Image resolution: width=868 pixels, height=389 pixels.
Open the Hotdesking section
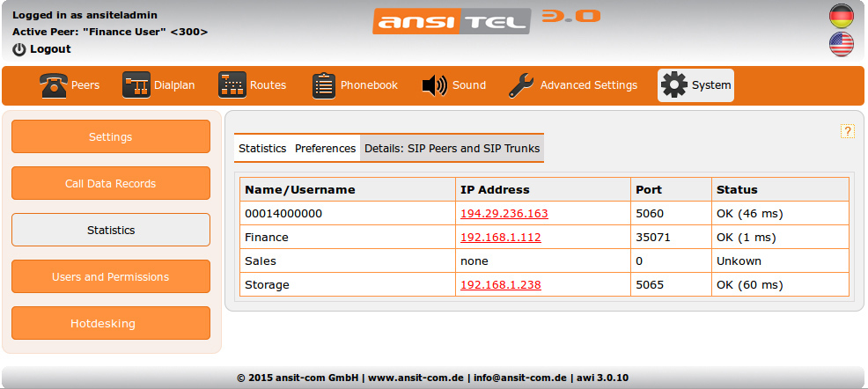pos(111,323)
